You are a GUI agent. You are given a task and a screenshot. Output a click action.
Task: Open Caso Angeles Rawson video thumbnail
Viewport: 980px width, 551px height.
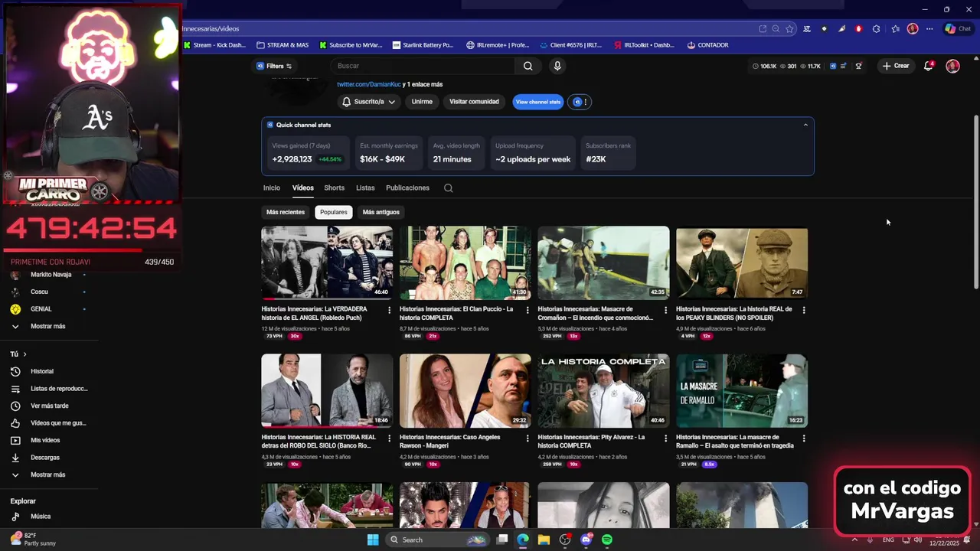(465, 390)
